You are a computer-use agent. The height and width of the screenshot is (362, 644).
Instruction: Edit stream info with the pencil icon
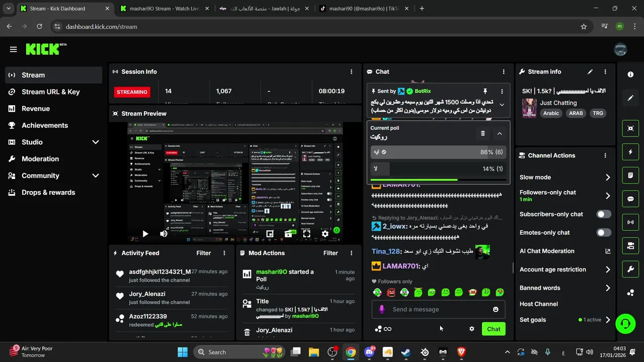point(590,72)
